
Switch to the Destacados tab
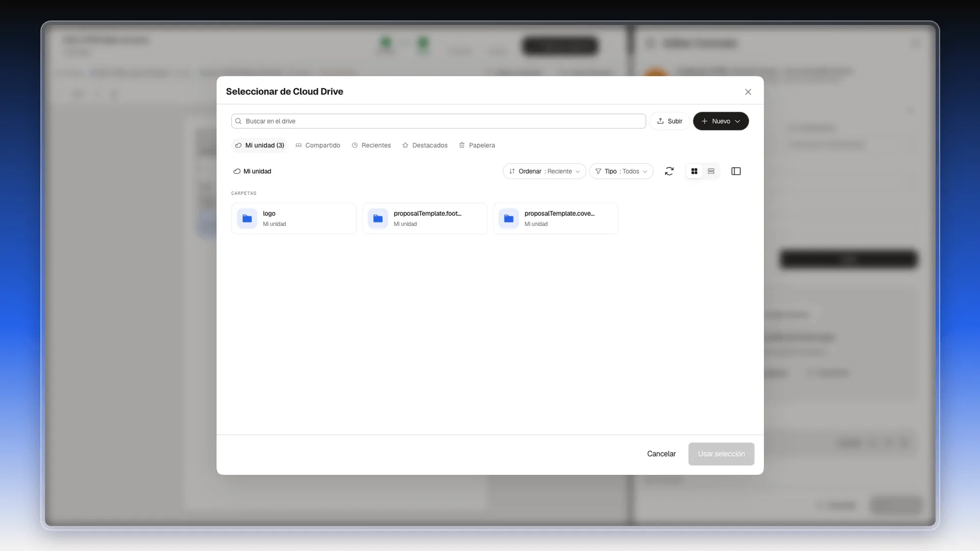click(425, 145)
